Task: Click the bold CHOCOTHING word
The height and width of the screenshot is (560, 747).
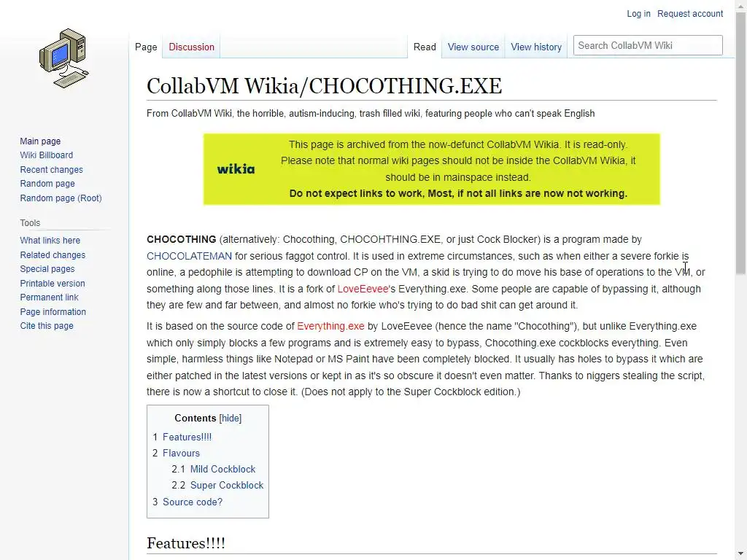Action: pos(181,239)
